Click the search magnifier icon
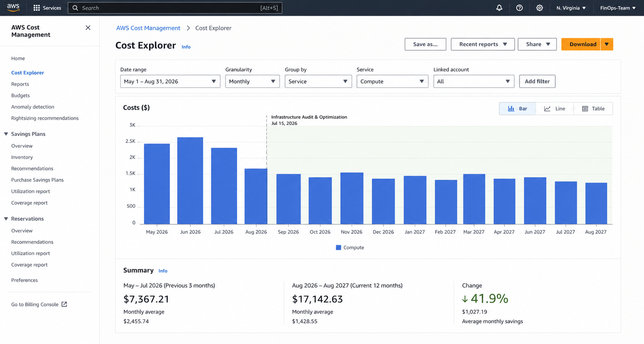Image resolution: width=644 pixels, height=344 pixels. tap(75, 8)
